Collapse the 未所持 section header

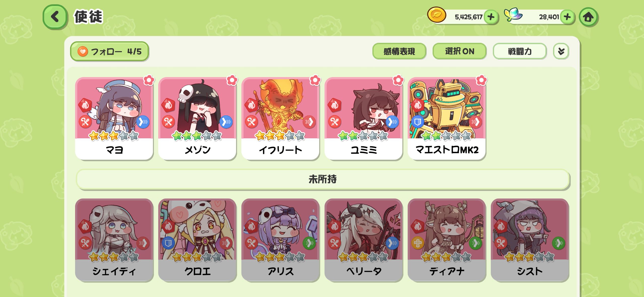pos(323,179)
